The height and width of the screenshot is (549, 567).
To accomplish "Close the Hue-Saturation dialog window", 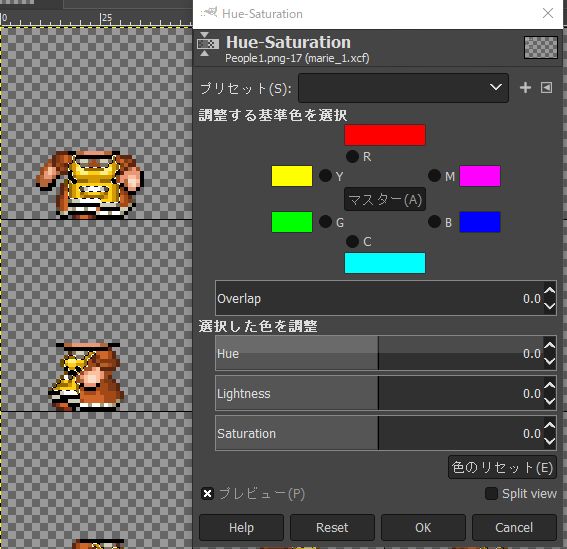I will pyautogui.click(x=548, y=13).
